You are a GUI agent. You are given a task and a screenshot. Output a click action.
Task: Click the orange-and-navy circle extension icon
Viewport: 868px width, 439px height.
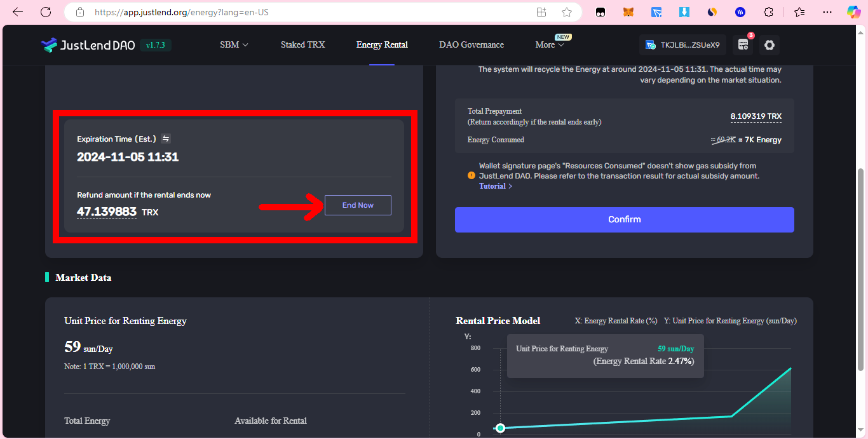tap(712, 12)
